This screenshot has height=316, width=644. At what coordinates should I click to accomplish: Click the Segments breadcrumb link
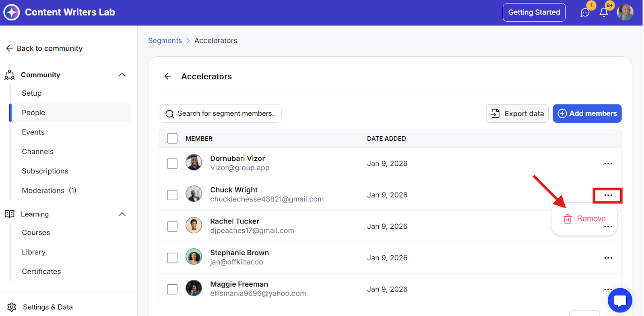coord(165,41)
